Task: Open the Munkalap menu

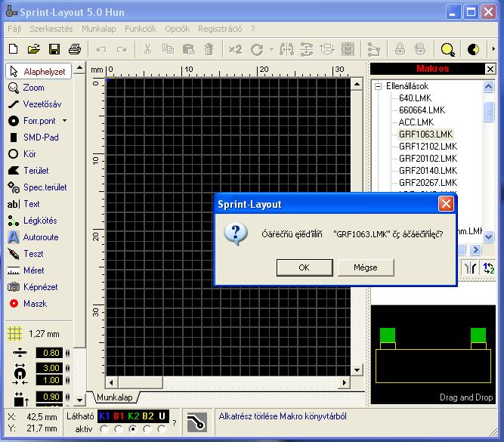Action: 99,29
